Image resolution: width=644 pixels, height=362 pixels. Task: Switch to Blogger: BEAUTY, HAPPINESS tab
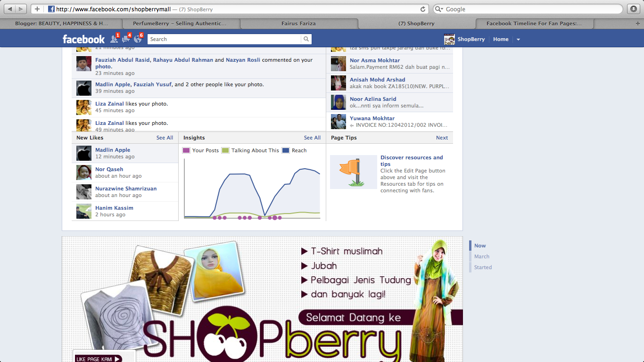click(61, 23)
